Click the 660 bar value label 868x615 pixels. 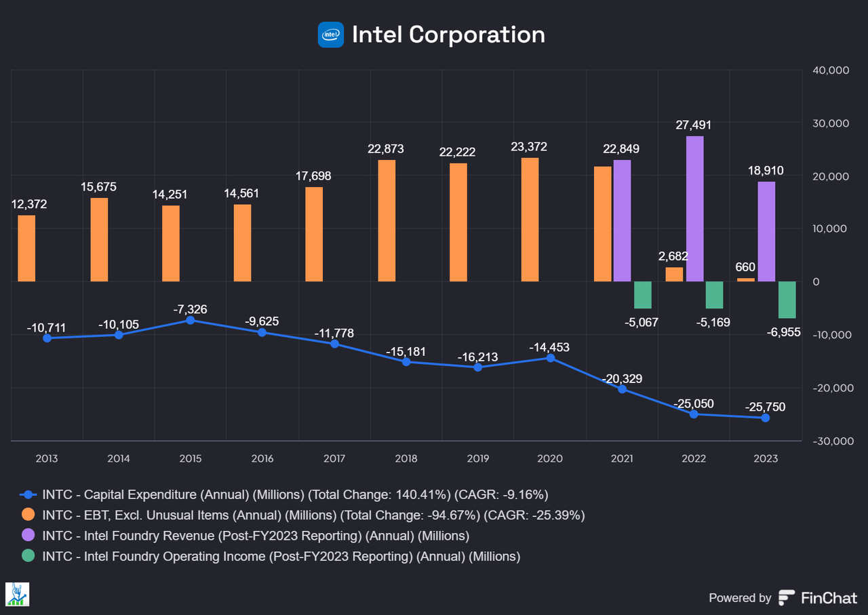click(x=745, y=267)
